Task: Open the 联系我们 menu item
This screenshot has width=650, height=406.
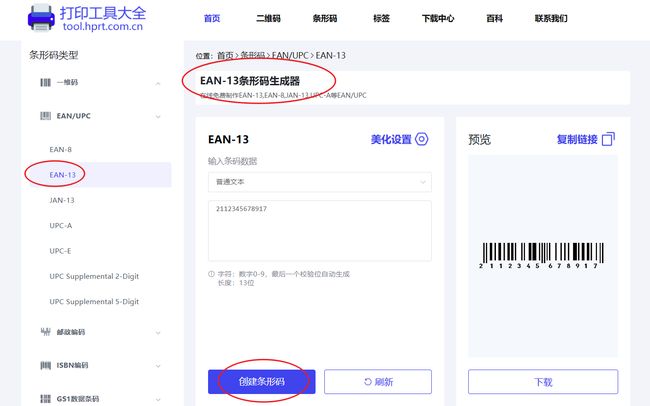Action: click(x=551, y=18)
